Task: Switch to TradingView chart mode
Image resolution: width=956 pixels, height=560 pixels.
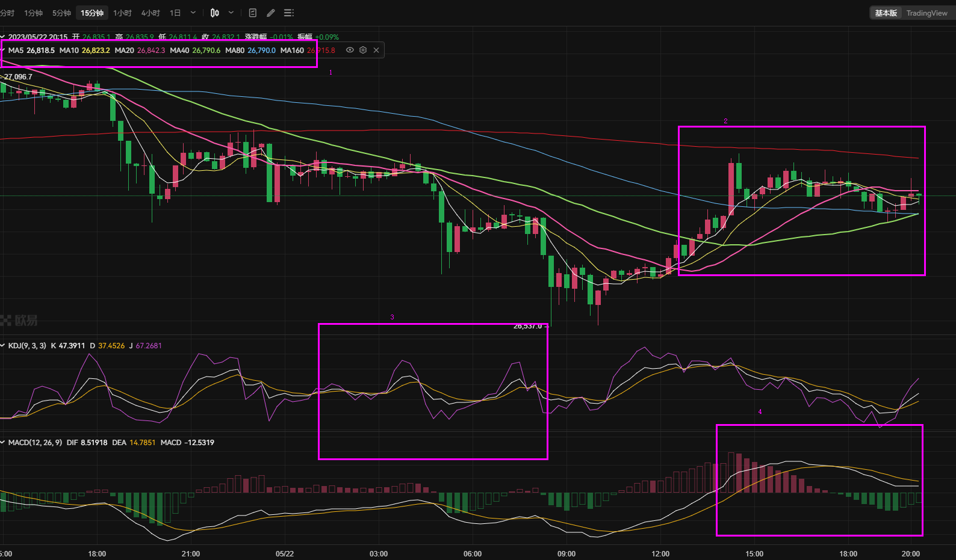Action: (x=927, y=13)
